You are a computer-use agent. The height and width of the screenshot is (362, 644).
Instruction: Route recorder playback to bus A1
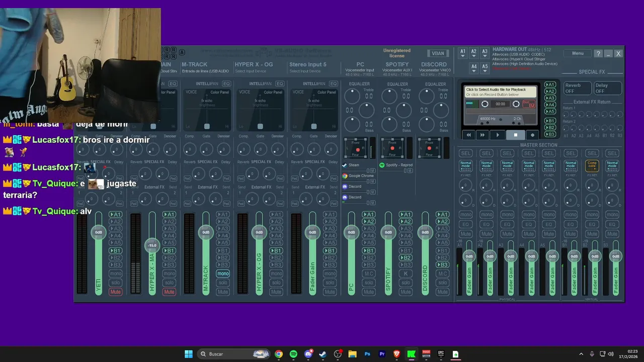[550, 84]
